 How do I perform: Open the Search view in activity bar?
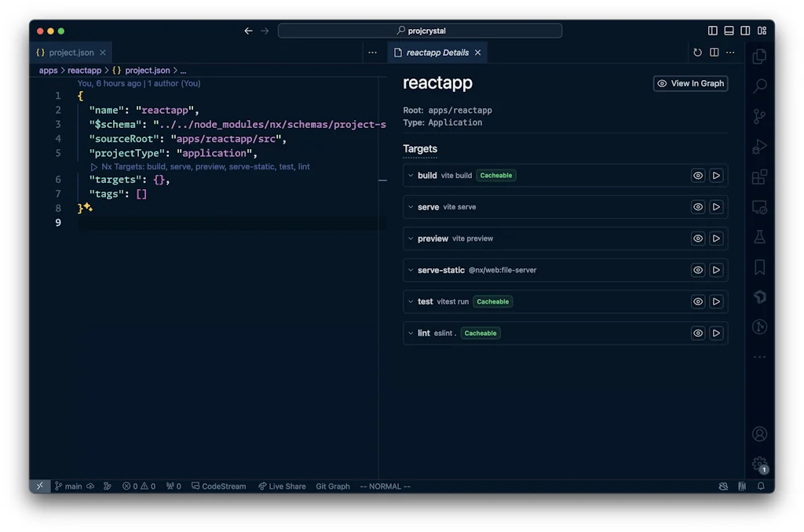pyautogui.click(x=759, y=86)
